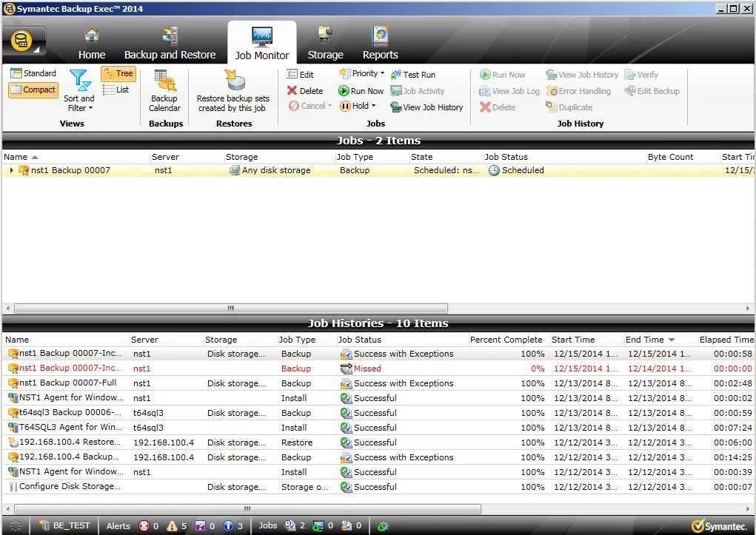Edit the selected job

point(301,75)
